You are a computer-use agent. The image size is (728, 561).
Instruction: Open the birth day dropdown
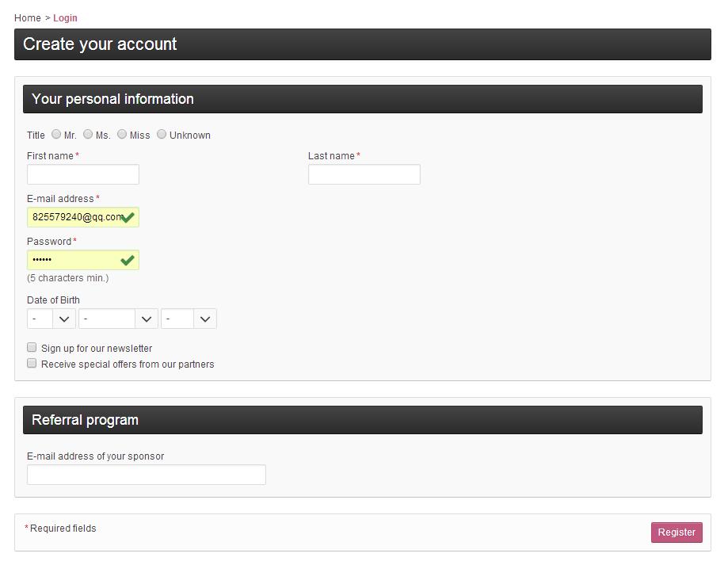coord(51,319)
